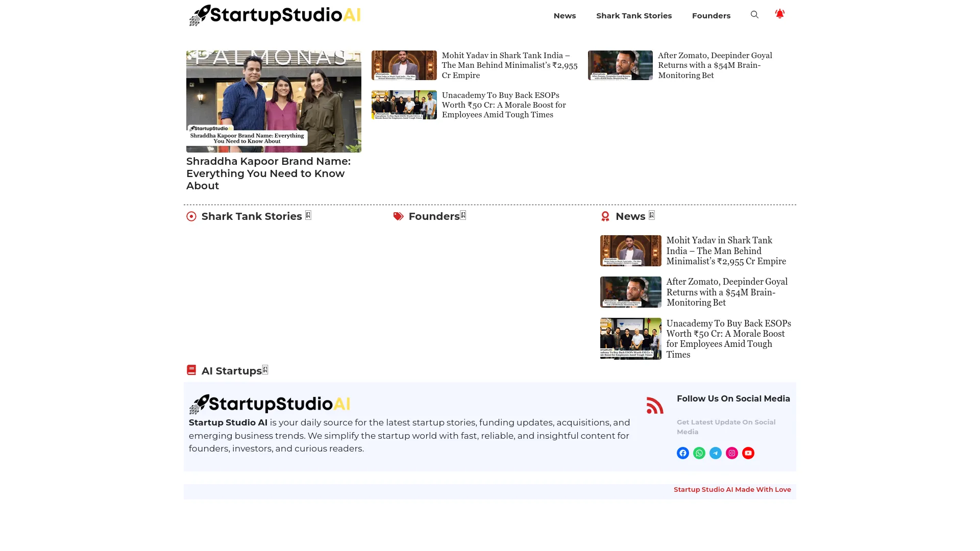980x551 pixels.
Task: Click top Mohit Yadav article thumbnail
Action: click(404, 65)
